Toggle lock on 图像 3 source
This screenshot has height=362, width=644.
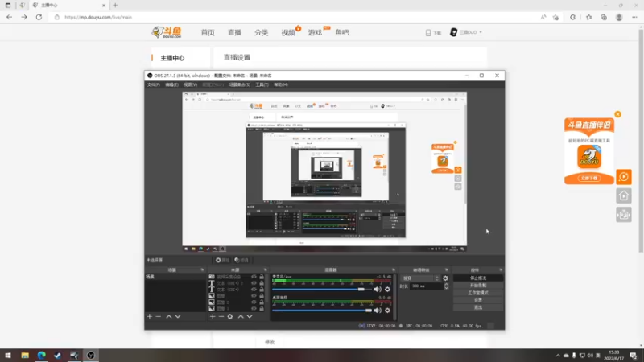(x=261, y=308)
